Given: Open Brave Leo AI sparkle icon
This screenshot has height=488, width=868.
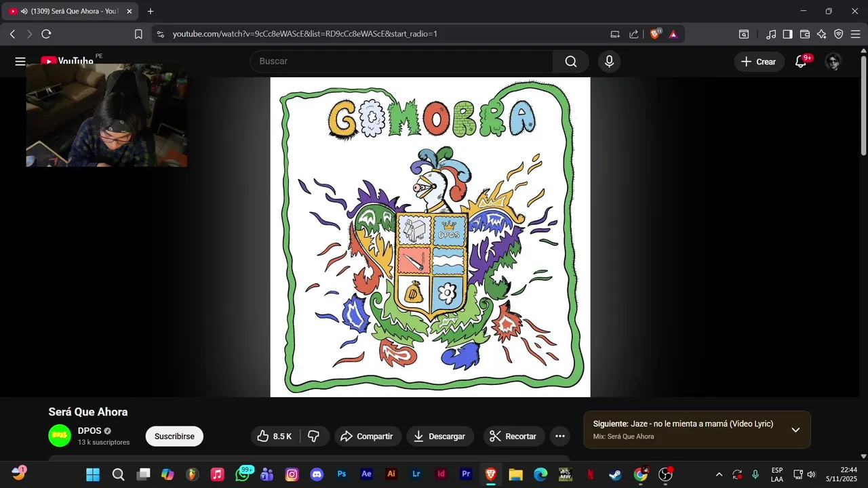Looking at the screenshot, I should pos(822,34).
